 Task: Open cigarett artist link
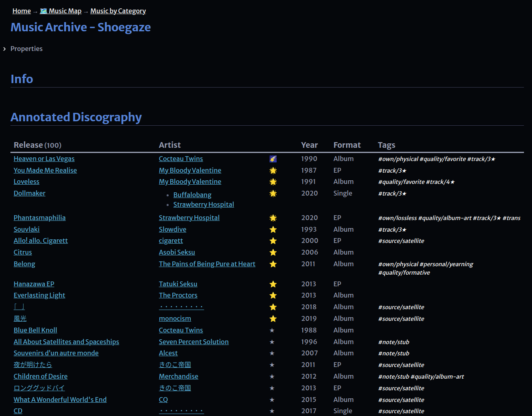pos(171,241)
